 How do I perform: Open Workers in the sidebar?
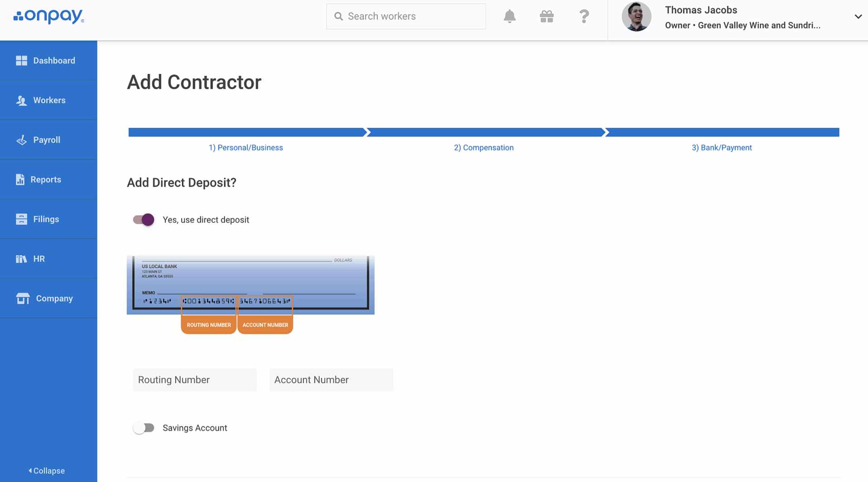48,100
